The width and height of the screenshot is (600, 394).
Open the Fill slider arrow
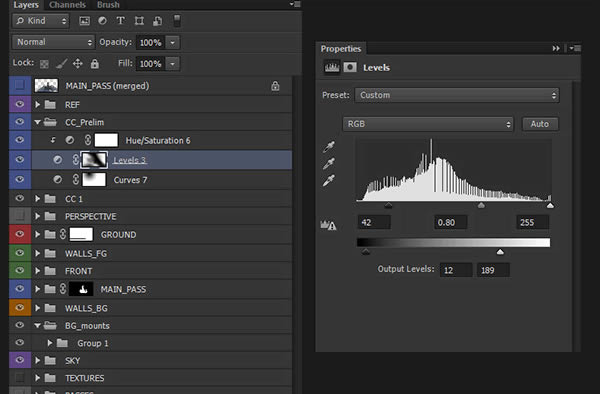click(173, 63)
